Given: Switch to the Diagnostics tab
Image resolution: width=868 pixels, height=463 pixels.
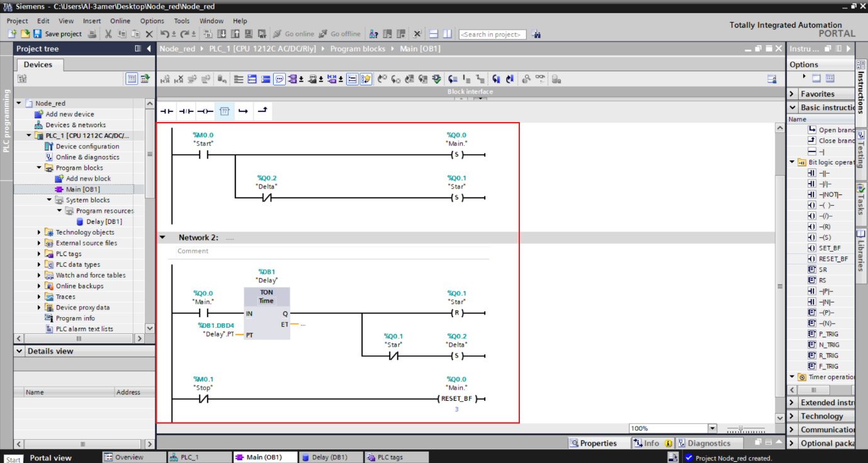Looking at the screenshot, I should tap(709, 443).
